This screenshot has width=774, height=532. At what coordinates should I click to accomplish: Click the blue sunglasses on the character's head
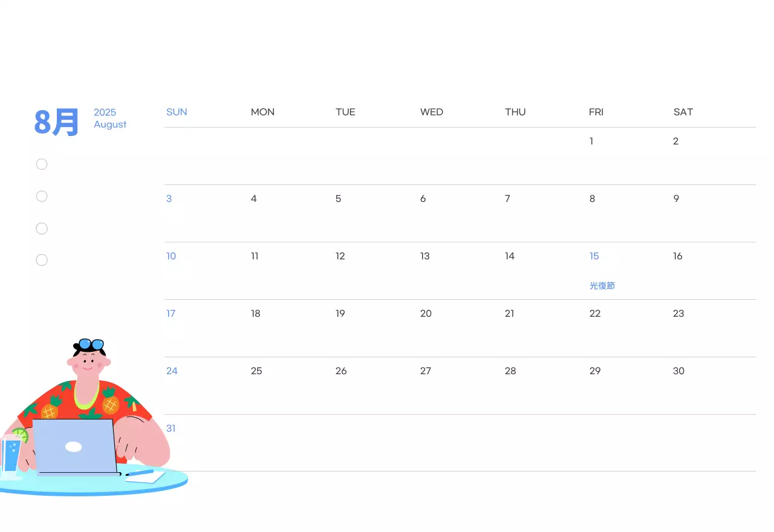click(x=91, y=344)
